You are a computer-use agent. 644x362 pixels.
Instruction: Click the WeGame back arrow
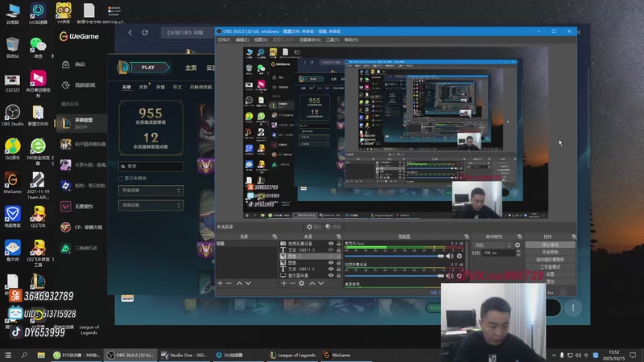click(x=130, y=32)
